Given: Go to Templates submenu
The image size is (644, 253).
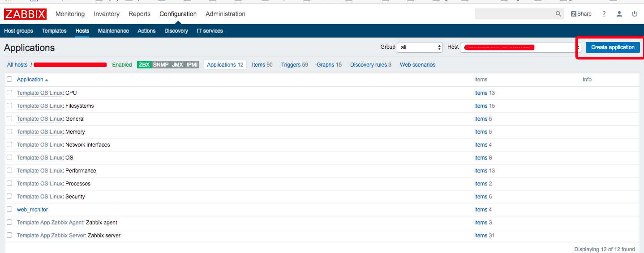Looking at the screenshot, I should tap(54, 31).
